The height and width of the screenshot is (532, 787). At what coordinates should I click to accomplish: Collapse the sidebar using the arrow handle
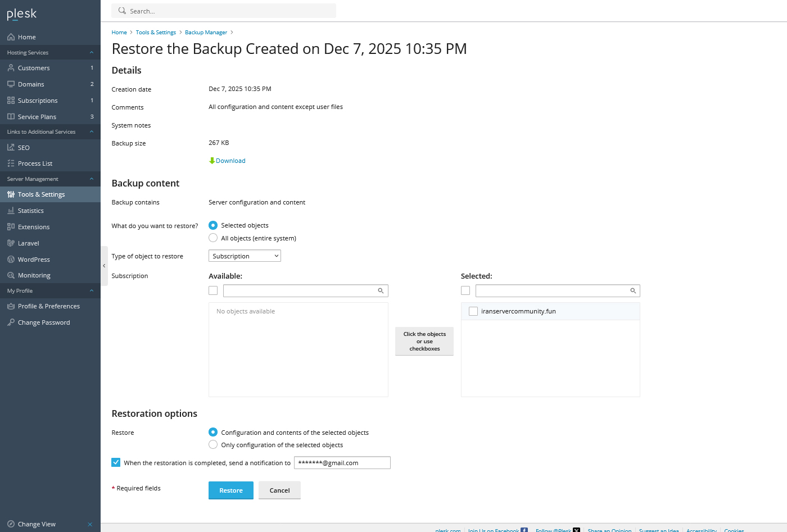coord(103,266)
